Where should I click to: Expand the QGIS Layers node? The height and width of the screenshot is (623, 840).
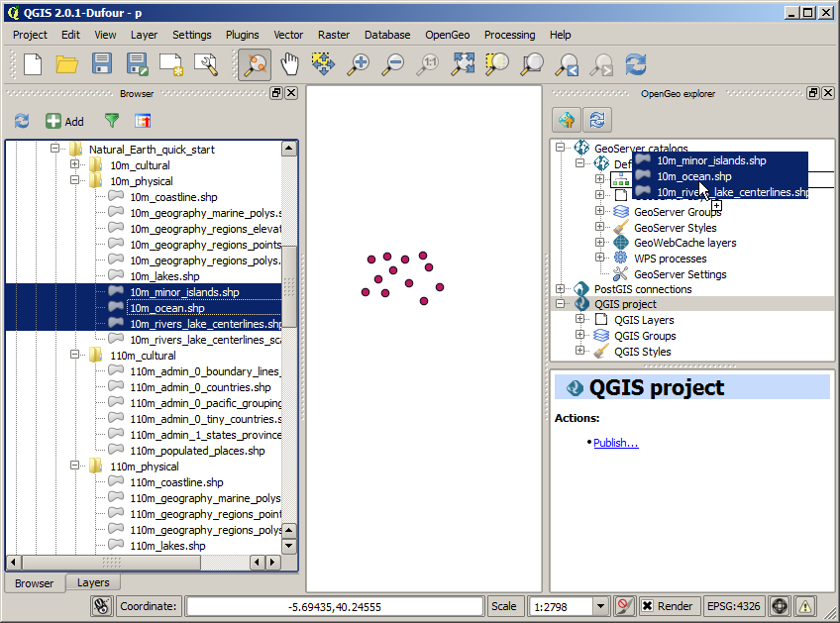[580, 320]
